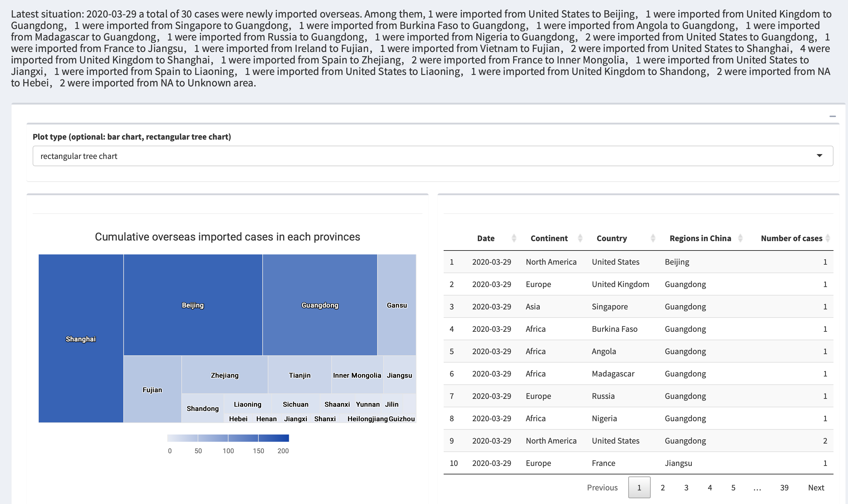
Task: Click the Fujian treemap rectangle
Action: point(153,389)
